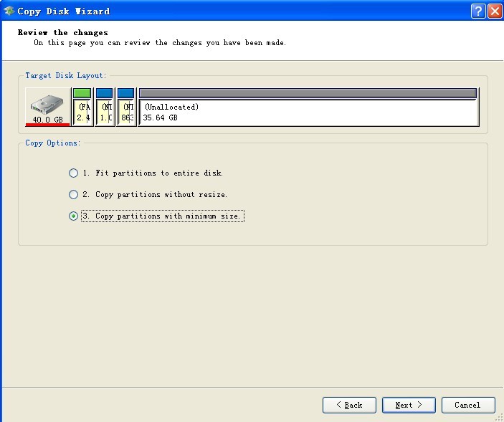Viewport: 504px width, 422px height.
Task: Select the NTFS 863 partition block
Action: coord(126,112)
